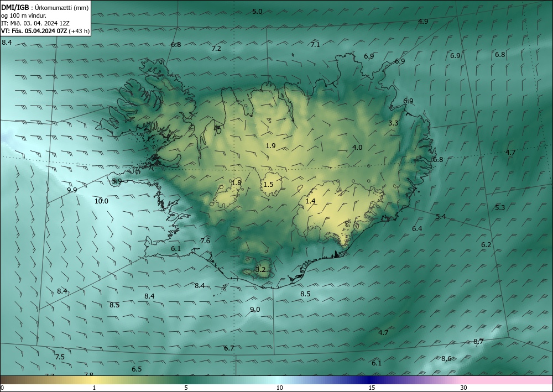The height and width of the screenshot is (392, 553).
Task: Click the 3.3 value in east Iceland
Action: click(393, 123)
